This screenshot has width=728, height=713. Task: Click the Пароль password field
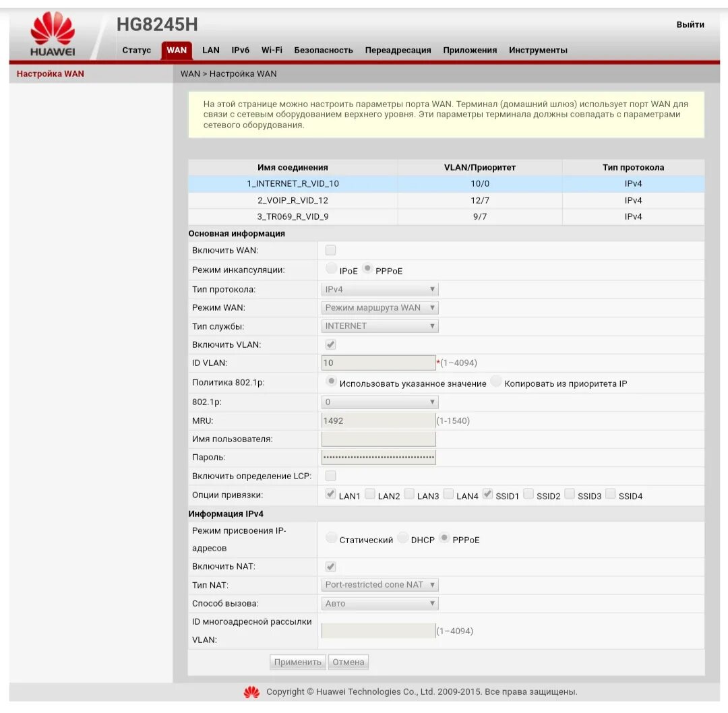378,457
